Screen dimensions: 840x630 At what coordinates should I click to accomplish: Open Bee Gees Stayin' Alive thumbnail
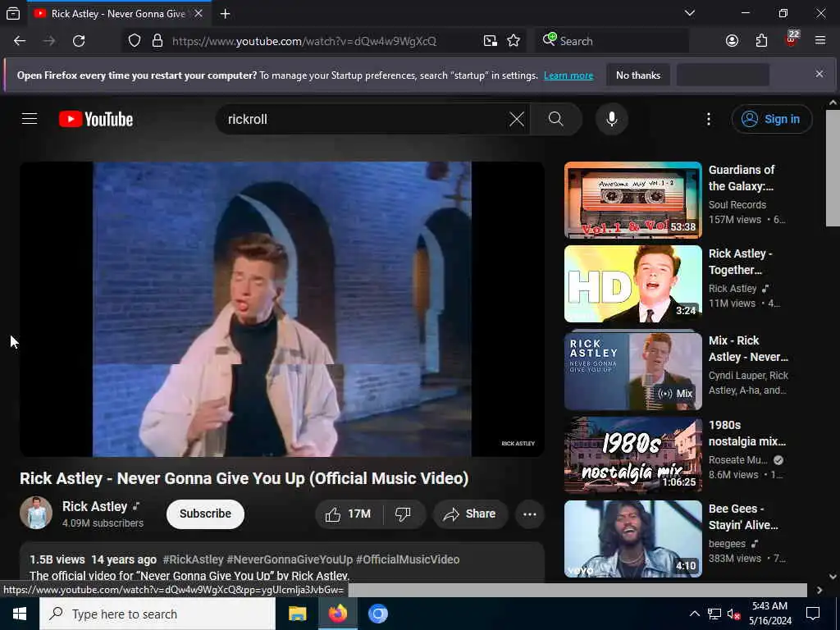(632, 538)
